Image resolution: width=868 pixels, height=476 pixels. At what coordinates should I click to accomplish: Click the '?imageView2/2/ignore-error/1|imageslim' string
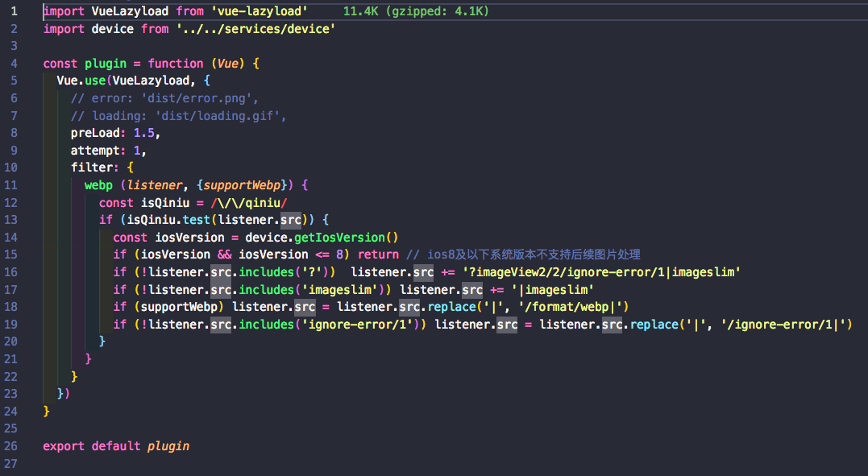click(x=602, y=271)
